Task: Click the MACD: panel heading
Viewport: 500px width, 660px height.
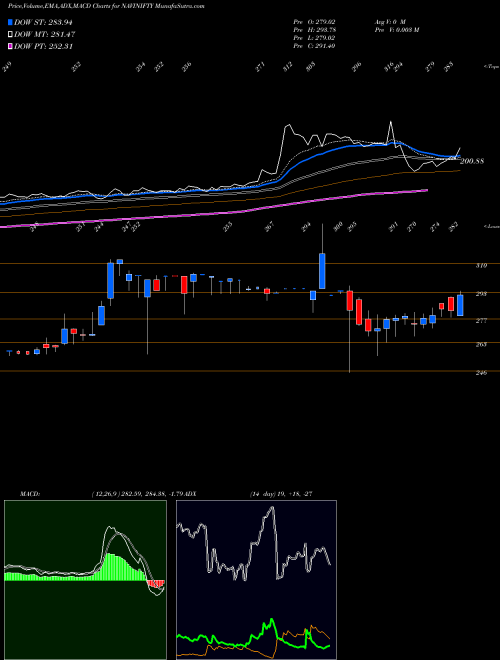Action: coord(29,494)
